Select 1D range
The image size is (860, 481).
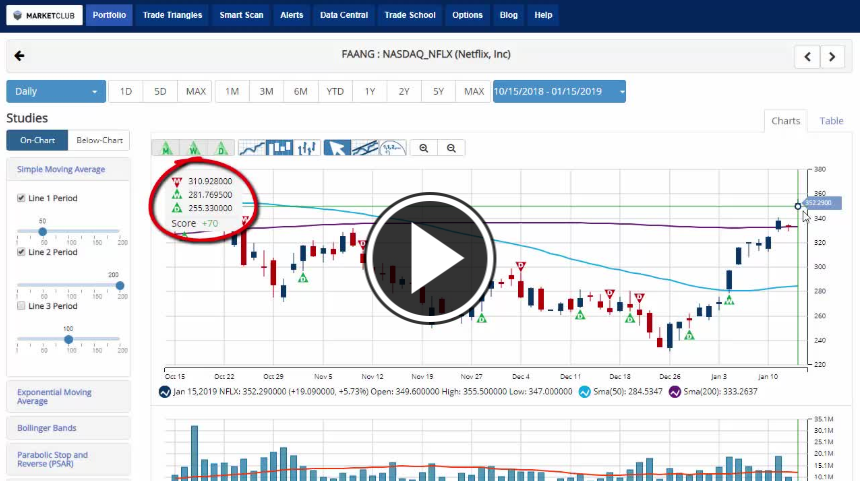[126, 92]
